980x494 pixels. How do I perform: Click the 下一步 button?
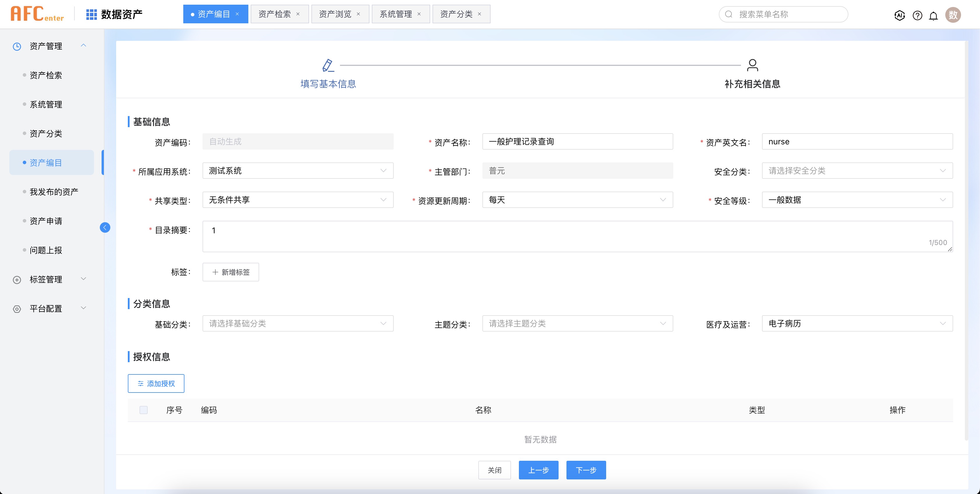(x=586, y=470)
